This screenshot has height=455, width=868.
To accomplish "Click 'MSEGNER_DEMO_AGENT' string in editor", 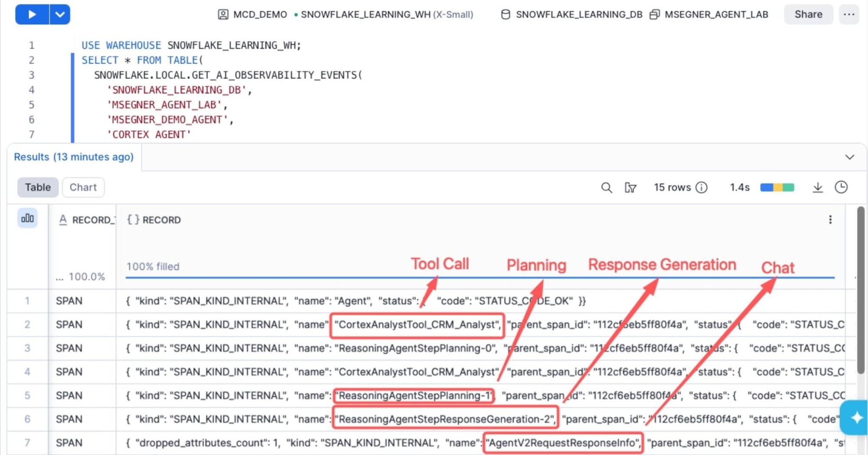I will (x=168, y=120).
